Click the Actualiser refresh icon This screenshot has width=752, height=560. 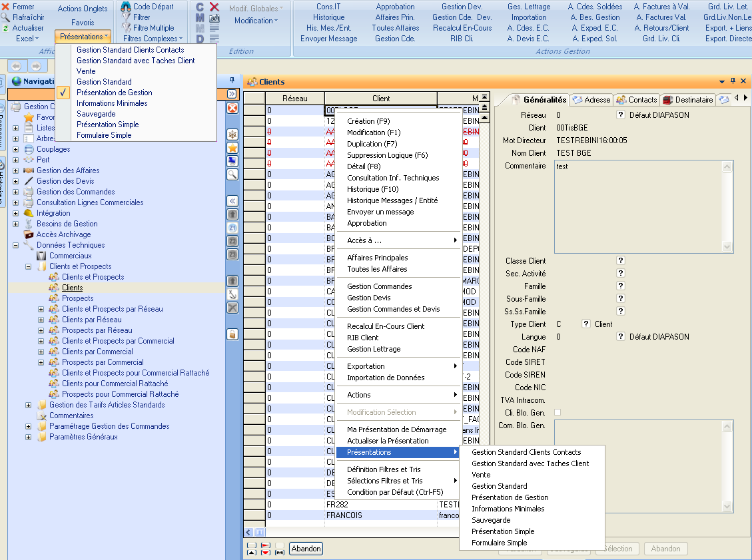[6, 28]
